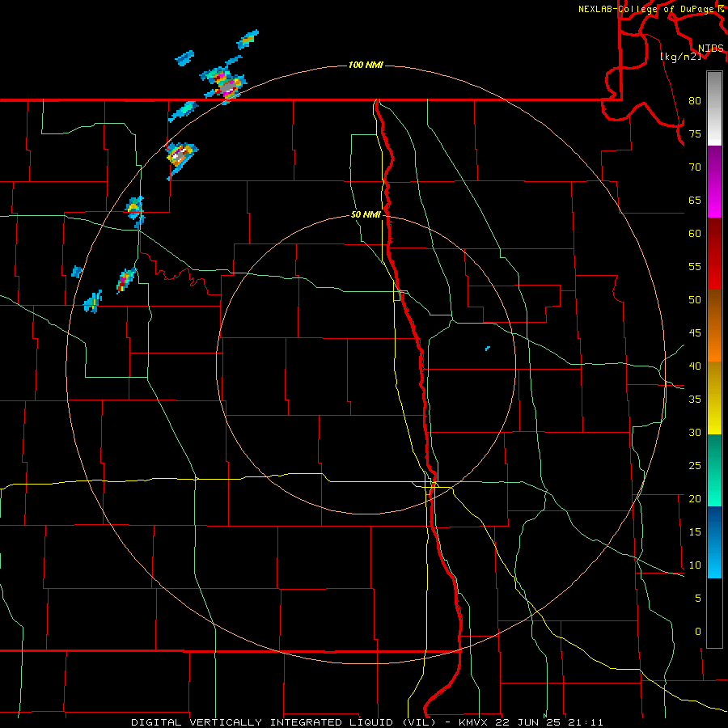Click the 80 value on the VIL scale
The width and height of the screenshot is (728, 728).
695,101
